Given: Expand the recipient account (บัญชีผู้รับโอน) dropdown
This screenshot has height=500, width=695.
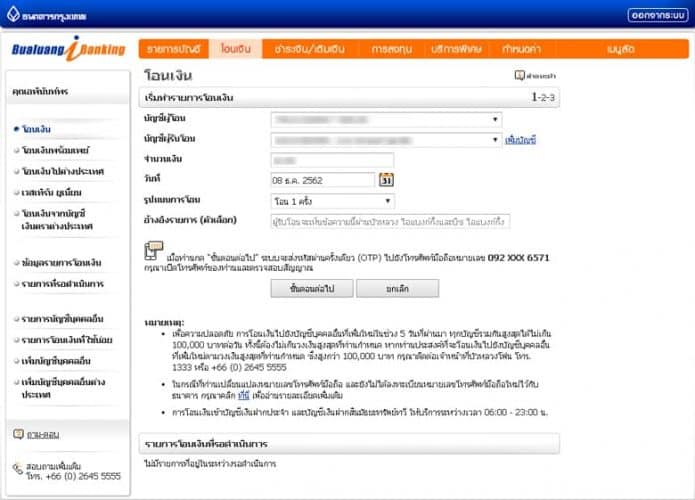Looking at the screenshot, I should 385,140.
